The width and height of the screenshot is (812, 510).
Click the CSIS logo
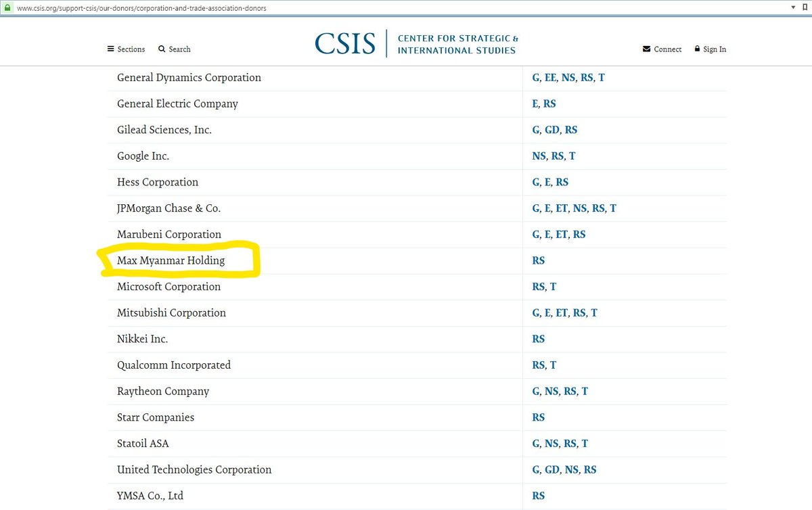click(344, 44)
